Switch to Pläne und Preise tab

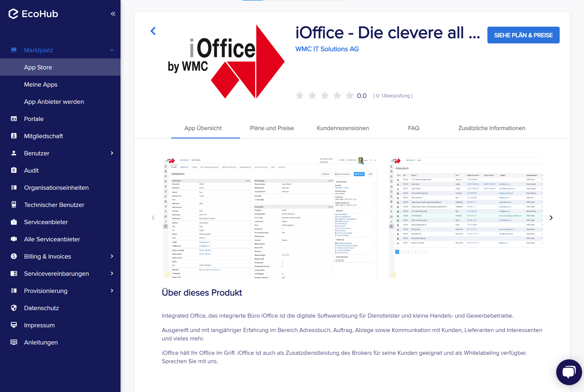[x=272, y=128]
